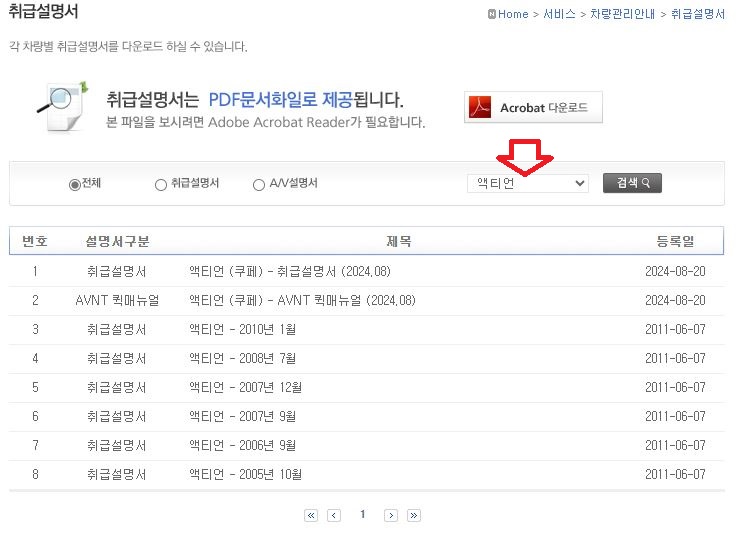The height and width of the screenshot is (535, 740).
Task: Click the small N icon before Home
Action: coord(492,14)
